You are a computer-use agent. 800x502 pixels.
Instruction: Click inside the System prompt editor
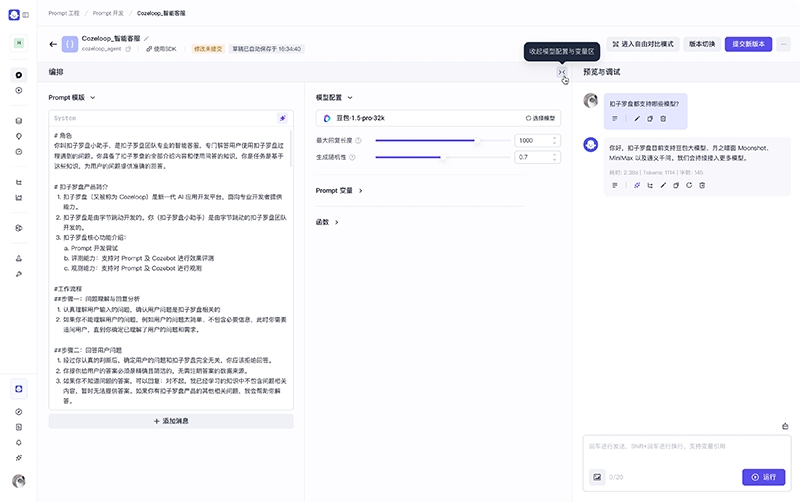tap(169, 268)
